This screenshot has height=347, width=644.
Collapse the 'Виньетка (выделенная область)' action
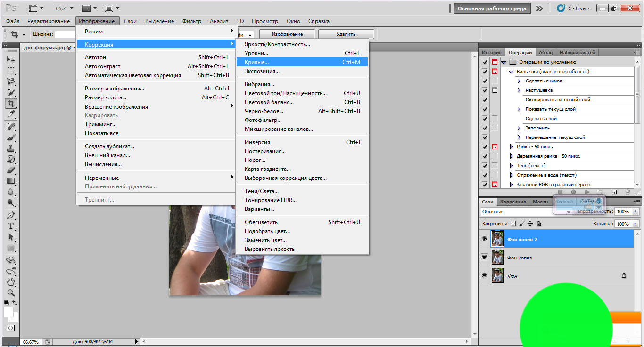(512, 72)
